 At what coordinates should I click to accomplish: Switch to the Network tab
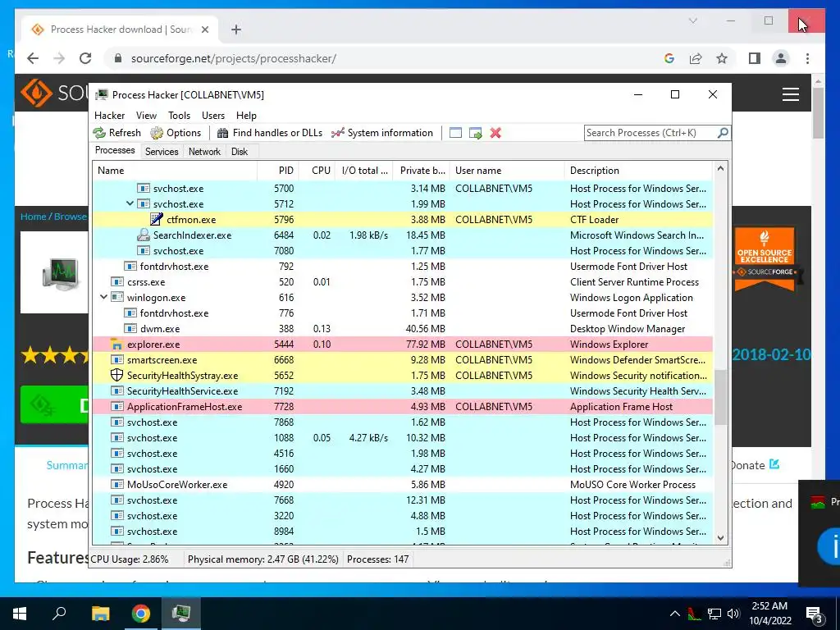[204, 152]
